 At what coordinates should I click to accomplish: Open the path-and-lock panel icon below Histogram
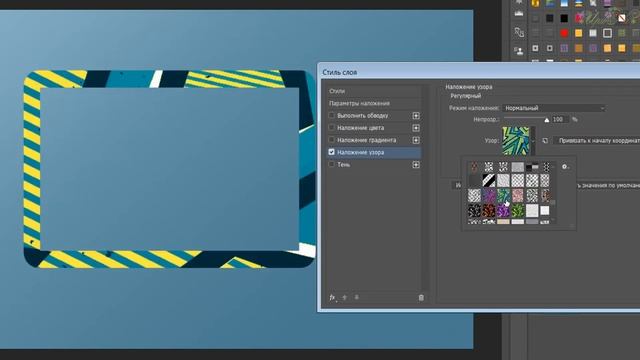519,32
